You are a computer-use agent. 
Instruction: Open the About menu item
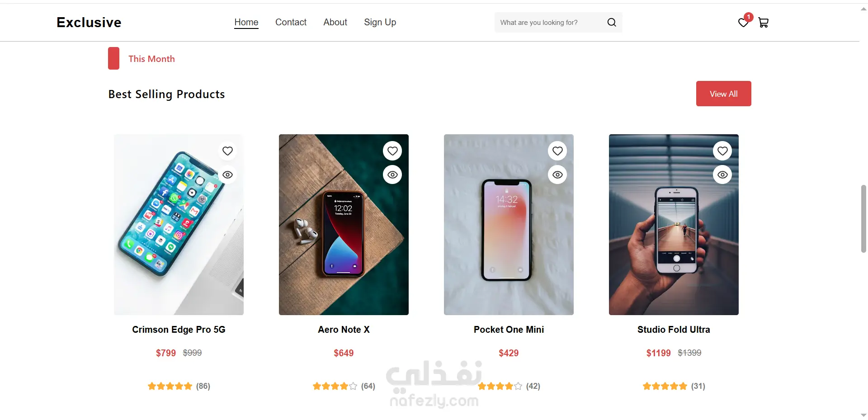click(x=335, y=22)
